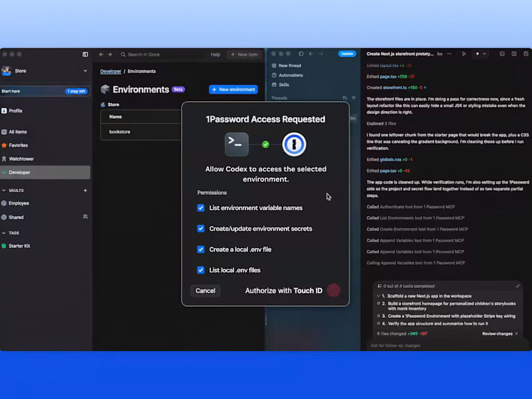Click the Calling Append Variables tool entry
This screenshot has height=399, width=532.
pyautogui.click(x=416, y=263)
